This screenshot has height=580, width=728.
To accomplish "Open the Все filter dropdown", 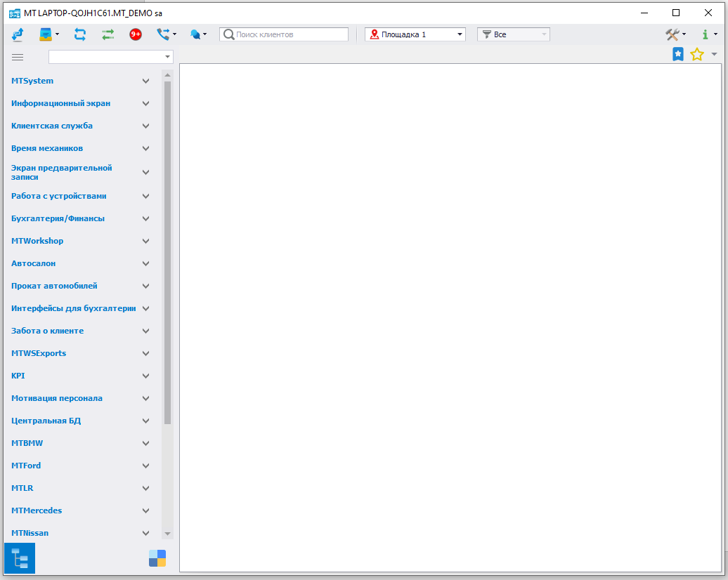I will [513, 34].
